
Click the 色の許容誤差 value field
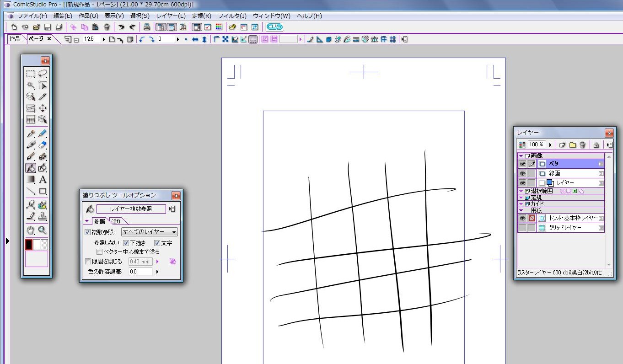140,271
